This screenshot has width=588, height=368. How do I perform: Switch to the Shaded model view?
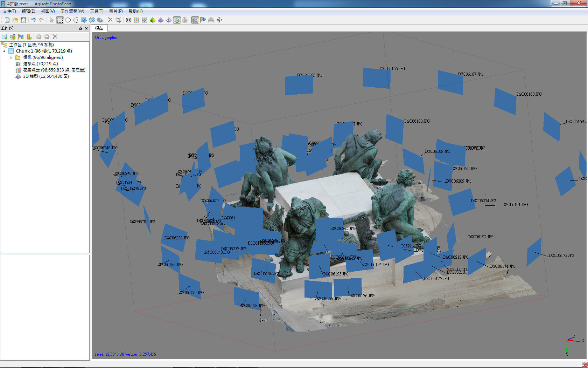point(153,20)
